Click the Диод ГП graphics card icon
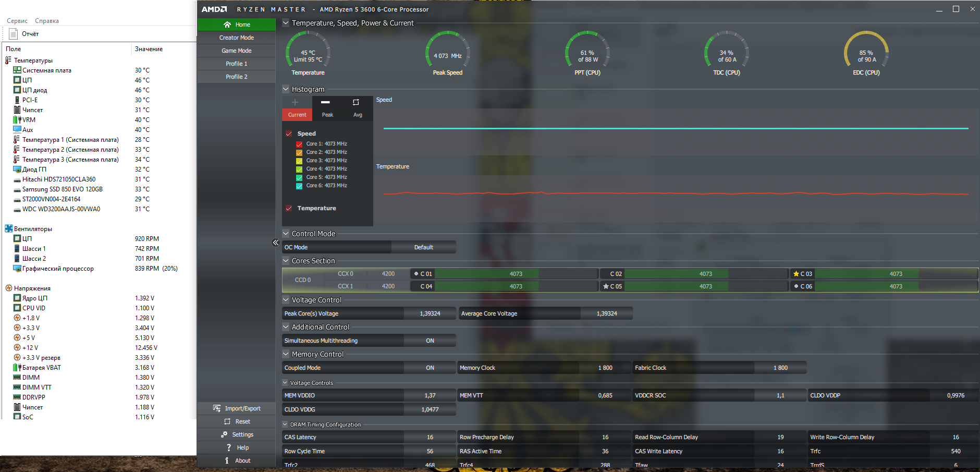The width and height of the screenshot is (980, 472). click(17, 170)
